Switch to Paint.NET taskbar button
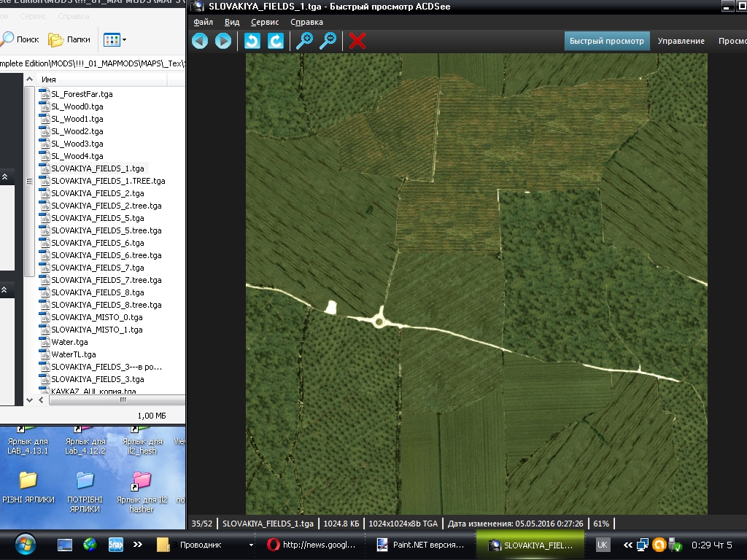The image size is (747, 560). click(422, 545)
